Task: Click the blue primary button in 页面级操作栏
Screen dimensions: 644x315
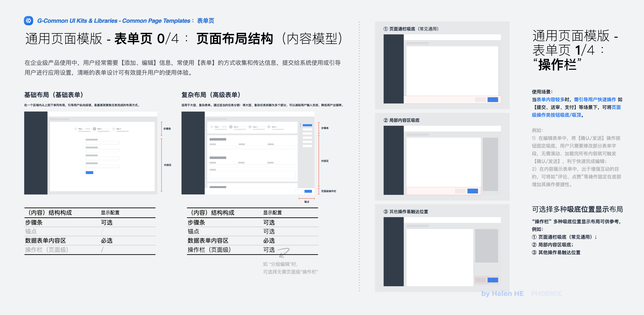Action: click(x=308, y=191)
